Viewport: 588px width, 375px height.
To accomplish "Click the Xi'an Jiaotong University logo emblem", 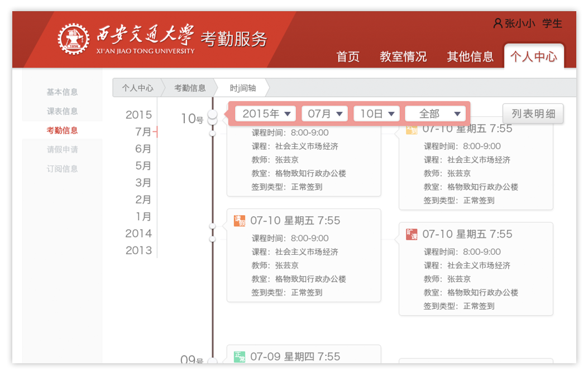I will (x=73, y=39).
